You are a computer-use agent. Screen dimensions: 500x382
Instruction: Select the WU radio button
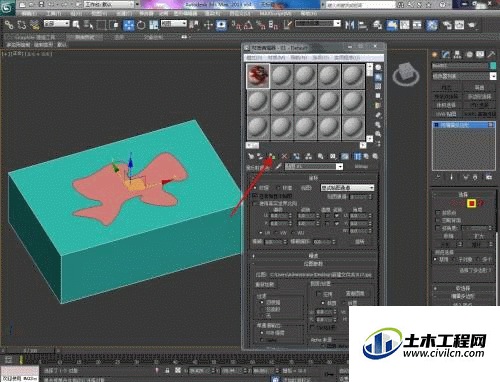tap(293, 233)
